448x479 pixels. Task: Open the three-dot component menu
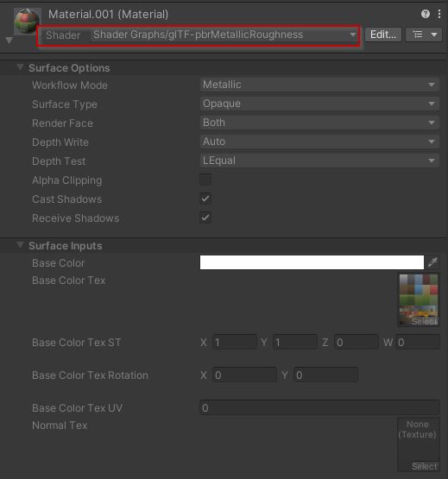coord(439,14)
